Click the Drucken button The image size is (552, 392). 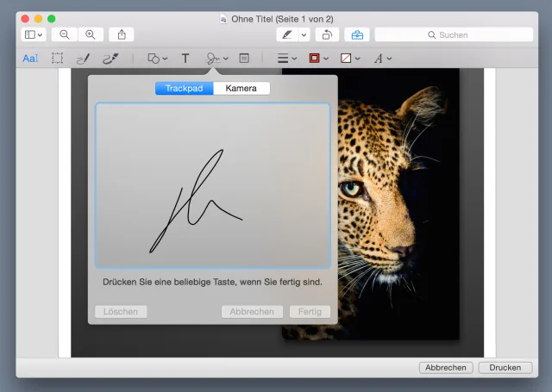[x=505, y=367]
